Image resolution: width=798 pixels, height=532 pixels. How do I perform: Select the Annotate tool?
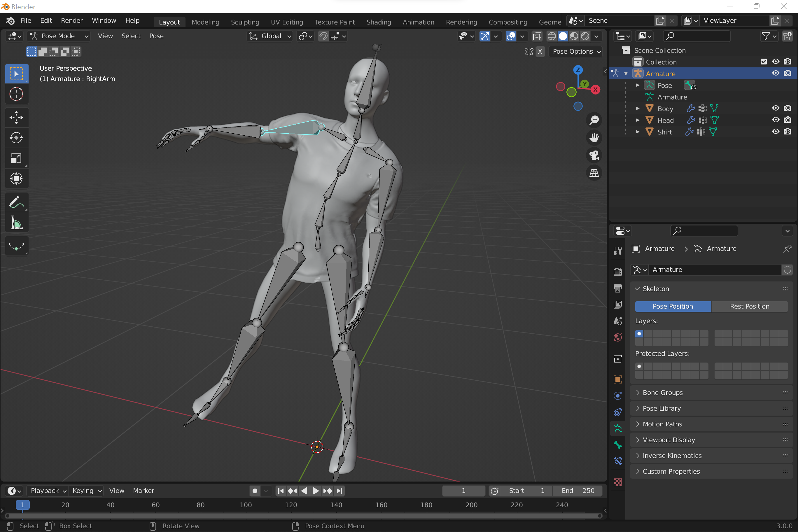tap(16, 202)
